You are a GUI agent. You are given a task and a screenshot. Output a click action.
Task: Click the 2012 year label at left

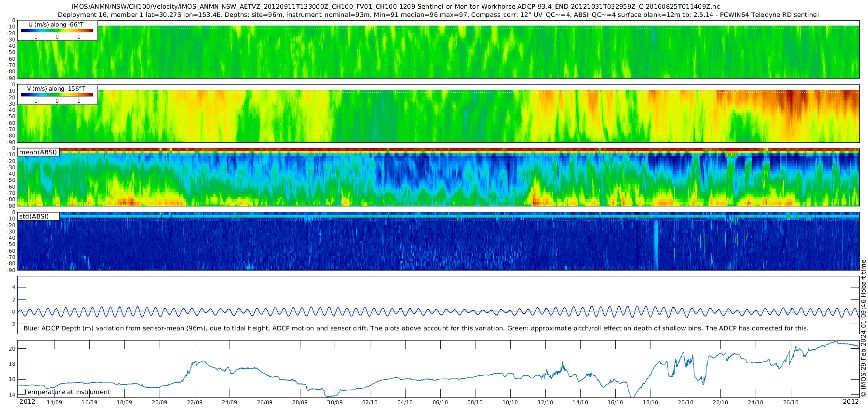pyautogui.click(x=27, y=402)
